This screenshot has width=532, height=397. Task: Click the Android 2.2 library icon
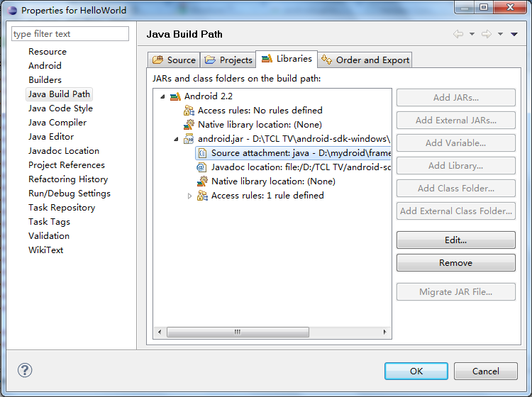pyautogui.click(x=175, y=96)
